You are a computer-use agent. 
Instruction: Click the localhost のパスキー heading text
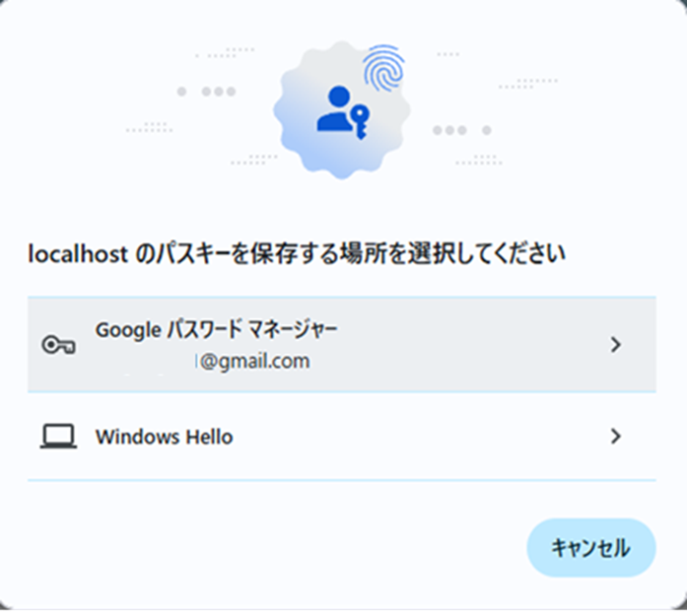(x=297, y=254)
